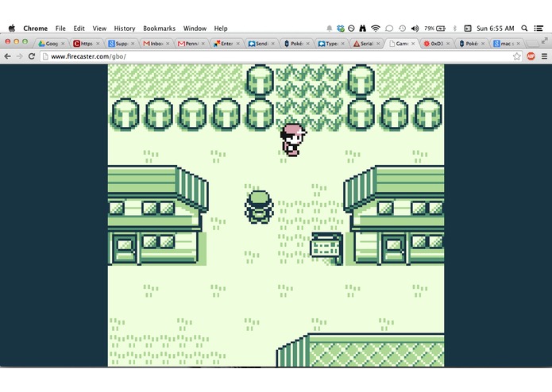Close the active 'Game' tab
The image size is (552, 392).
(x=413, y=44)
